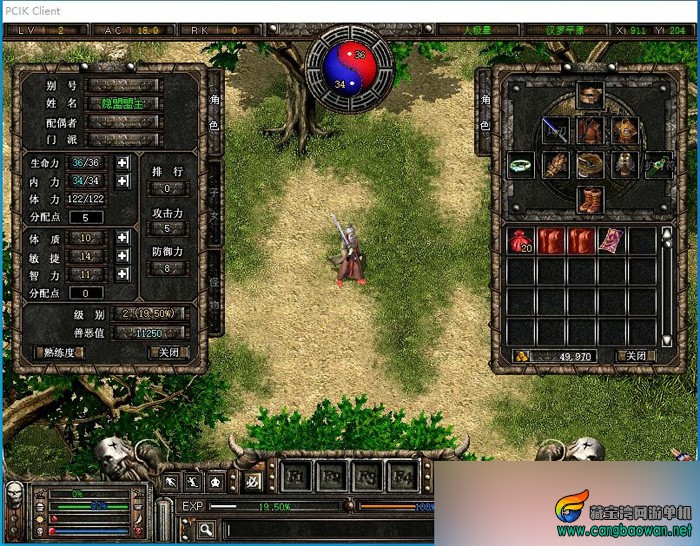Viewport: 700px width, 546px height.
Task: Click the gold coins icon
Action: (521, 356)
